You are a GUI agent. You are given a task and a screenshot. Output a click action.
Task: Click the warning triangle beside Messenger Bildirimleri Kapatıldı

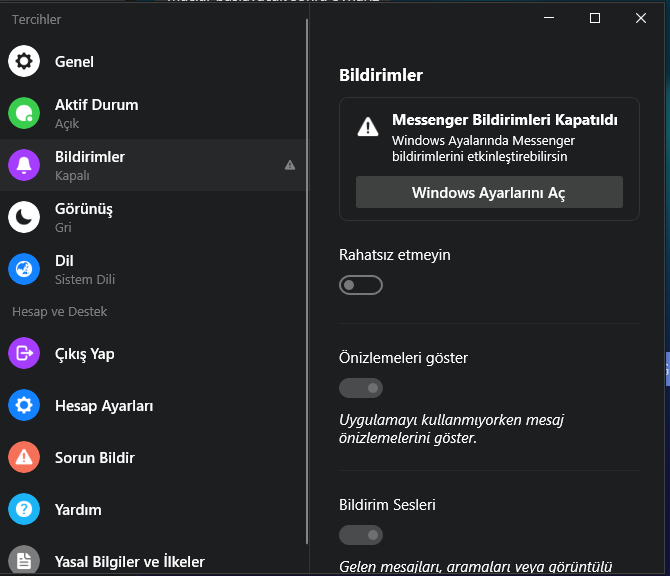(368, 127)
